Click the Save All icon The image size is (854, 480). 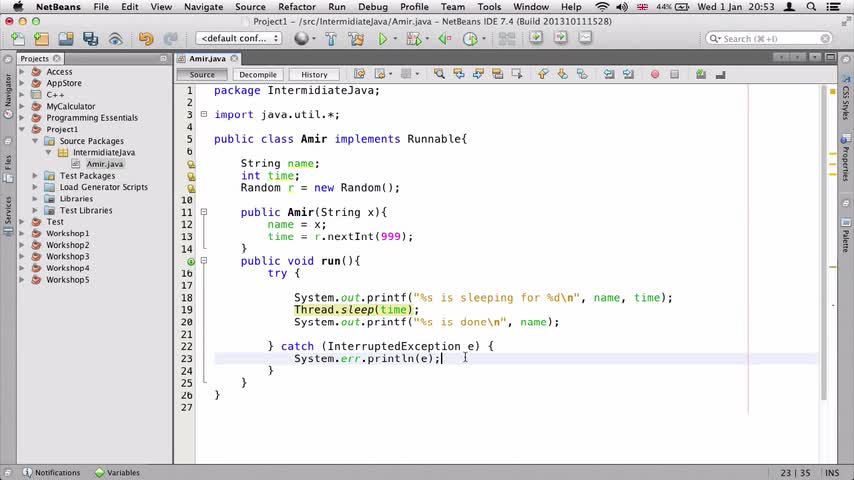pos(90,39)
